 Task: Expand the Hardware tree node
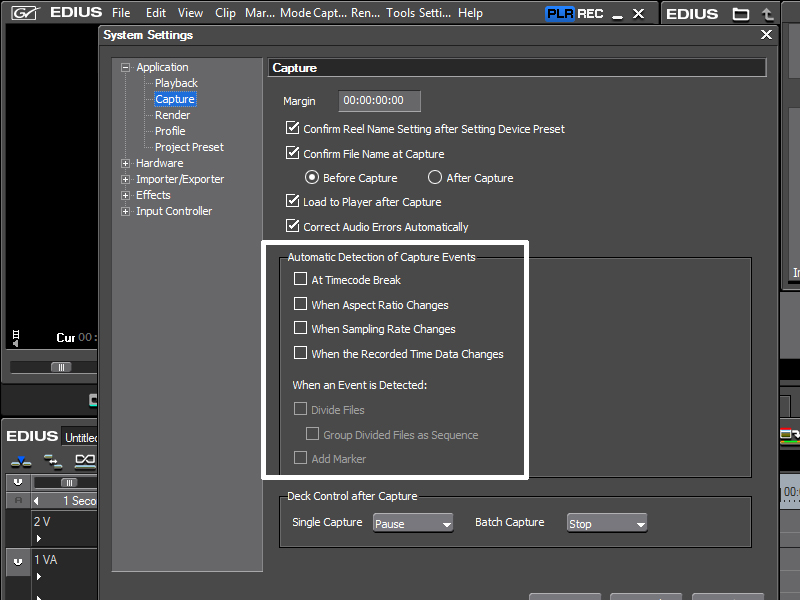(125, 163)
